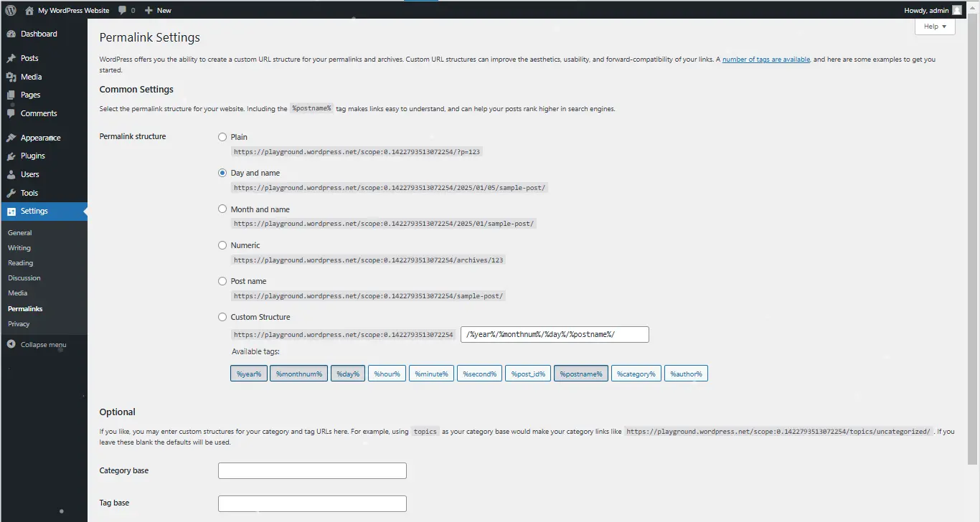Add the %category% tag
The image size is (980, 522).
(636, 374)
